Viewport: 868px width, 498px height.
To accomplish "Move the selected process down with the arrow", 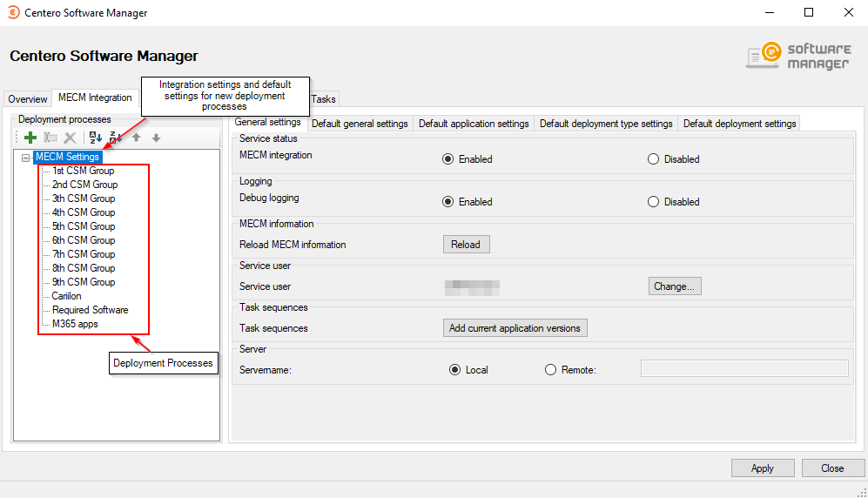I will (156, 138).
